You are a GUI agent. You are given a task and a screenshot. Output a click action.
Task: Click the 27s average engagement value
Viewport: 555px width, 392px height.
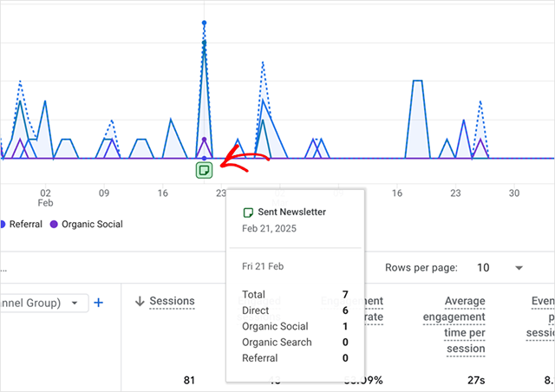pos(476,381)
